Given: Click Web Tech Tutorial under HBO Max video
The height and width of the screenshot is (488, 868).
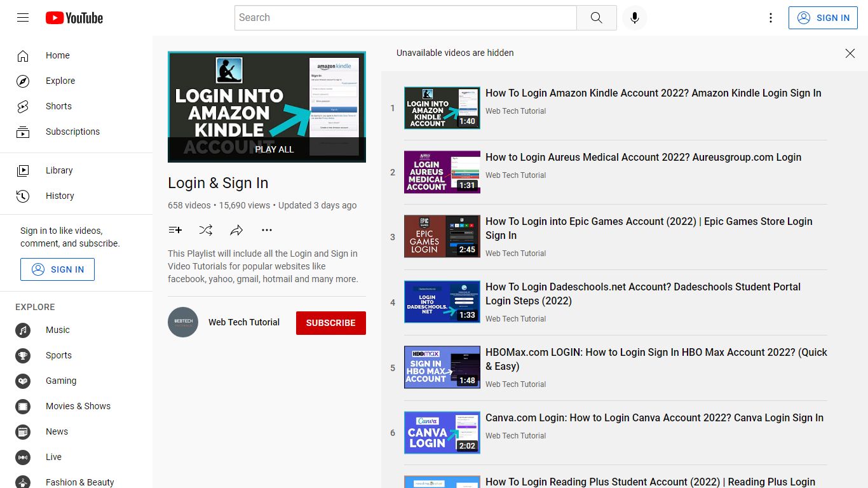Looking at the screenshot, I should click(515, 384).
